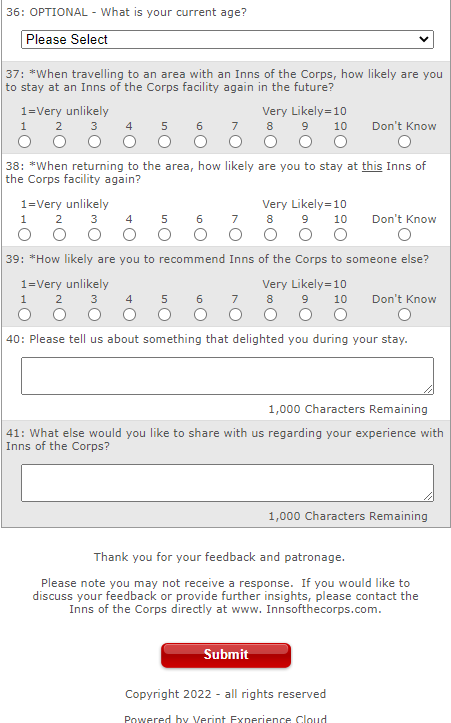Select rating 10 for question 37

coord(340,142)
